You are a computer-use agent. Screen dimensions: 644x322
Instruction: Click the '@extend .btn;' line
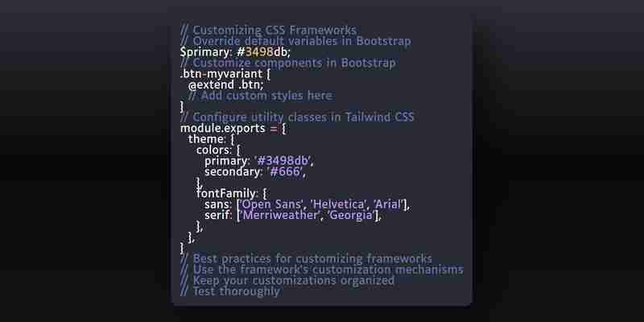226,85
